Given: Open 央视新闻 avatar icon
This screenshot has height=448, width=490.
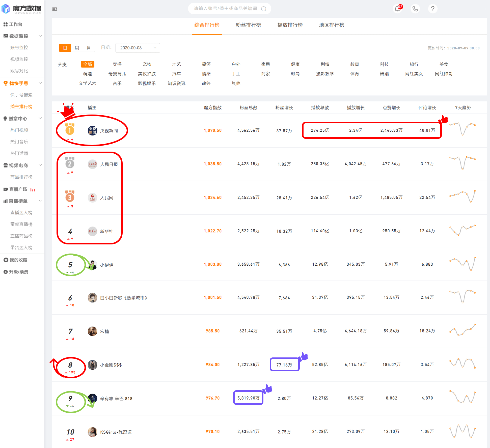Looking at the screenshot, I should pos(92,131).
